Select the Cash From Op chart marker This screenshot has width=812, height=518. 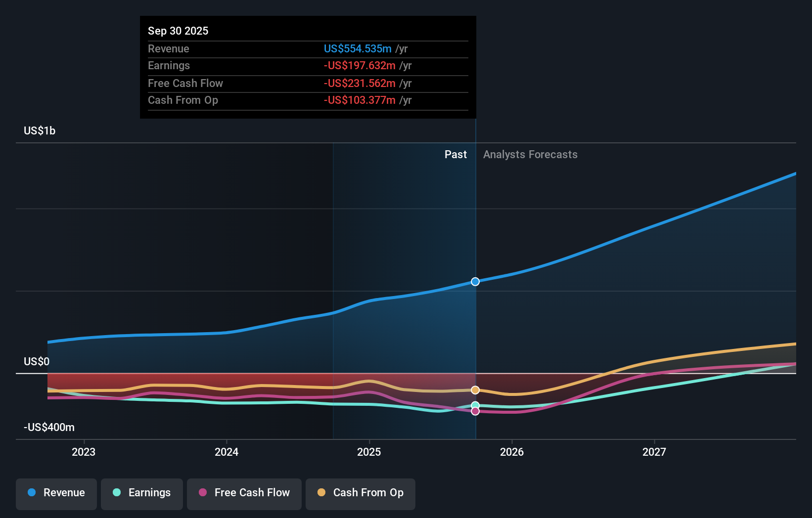pyautogui.click(x=475, y=389)
